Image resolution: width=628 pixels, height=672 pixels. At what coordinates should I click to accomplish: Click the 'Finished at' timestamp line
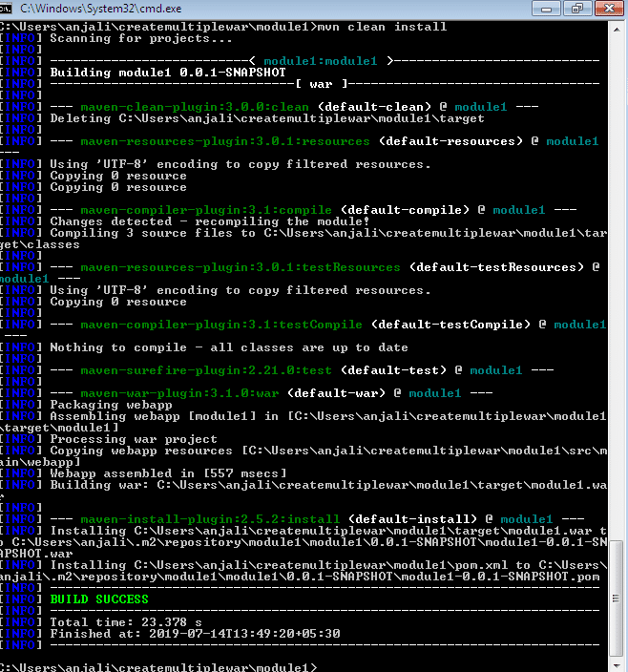[x=195, y=634]
